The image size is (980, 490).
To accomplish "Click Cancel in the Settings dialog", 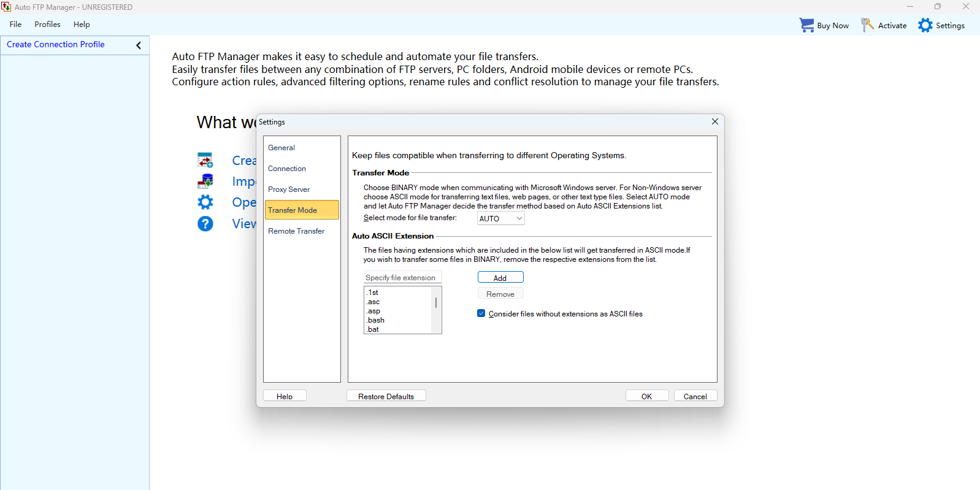I will (695, 396).
